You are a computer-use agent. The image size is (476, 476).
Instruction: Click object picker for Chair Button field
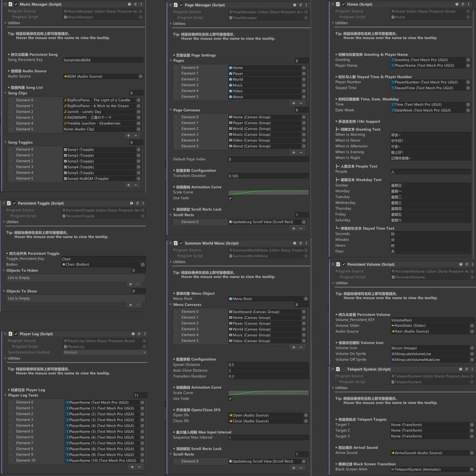[x=143, y=264]
